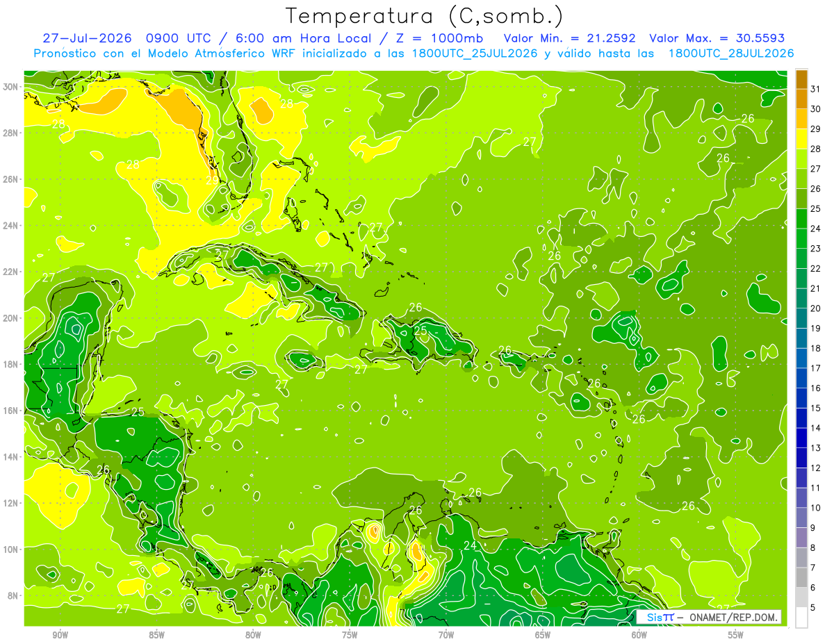Click legend label "29"
This screenshot has height=644, width=834.
(x=816, y=129)
